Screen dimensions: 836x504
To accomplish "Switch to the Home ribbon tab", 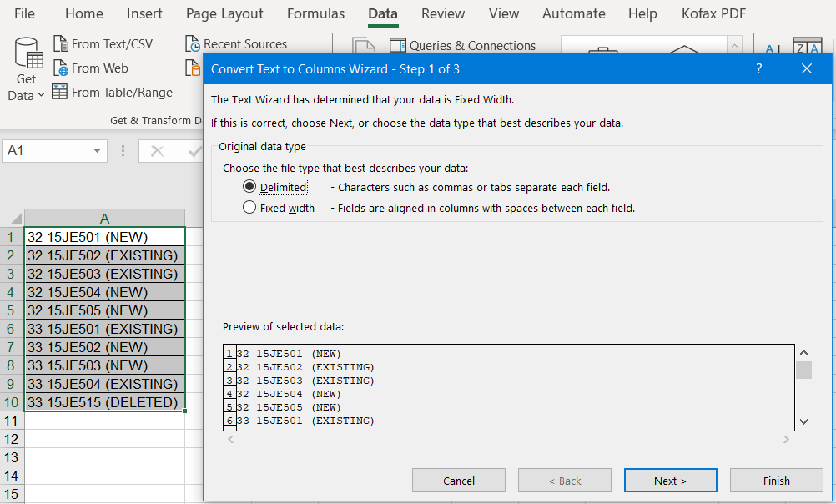I will click(83, 13).
